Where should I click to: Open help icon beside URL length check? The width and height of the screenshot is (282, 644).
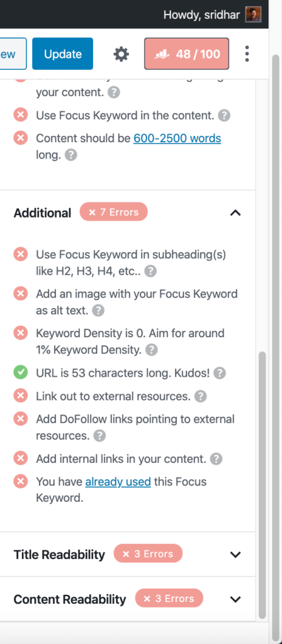[x=220, y=373]
